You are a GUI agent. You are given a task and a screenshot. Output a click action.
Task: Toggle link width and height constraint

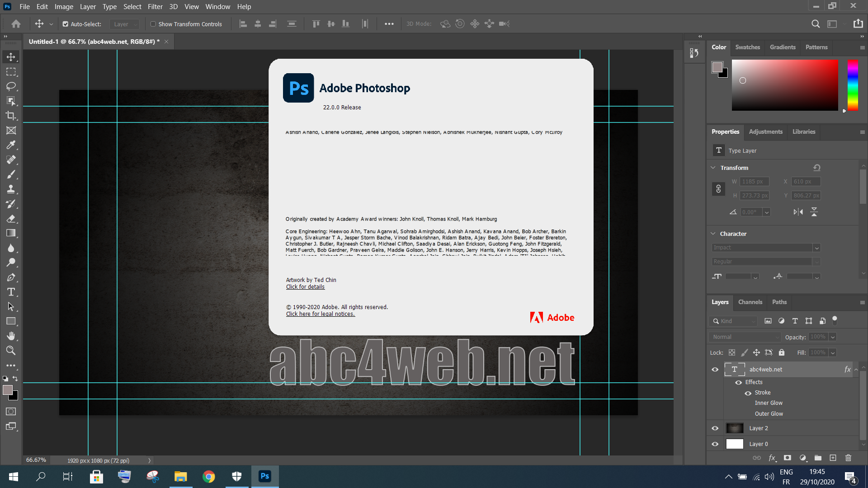718,188
